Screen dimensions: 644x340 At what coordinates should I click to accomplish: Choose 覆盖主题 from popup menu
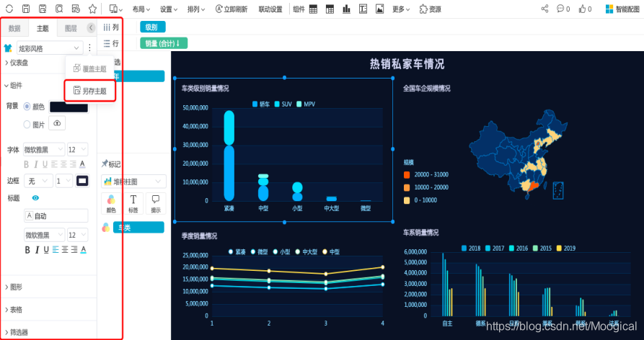point(90,68)
